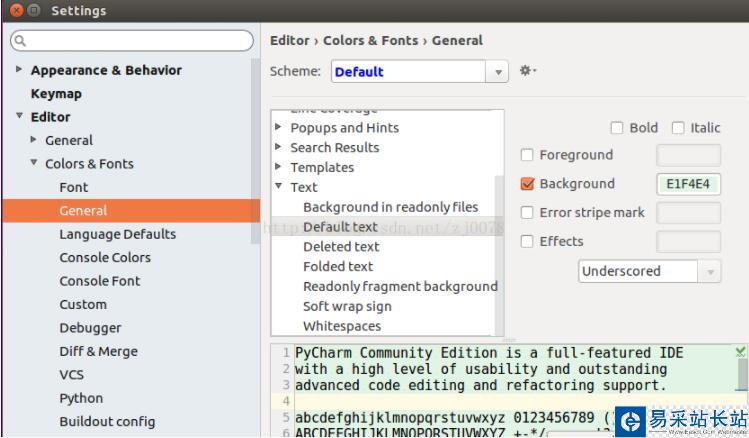Expand Appearance & Behavior settings group
Screen dimensions: 749x438
[19, 70]
